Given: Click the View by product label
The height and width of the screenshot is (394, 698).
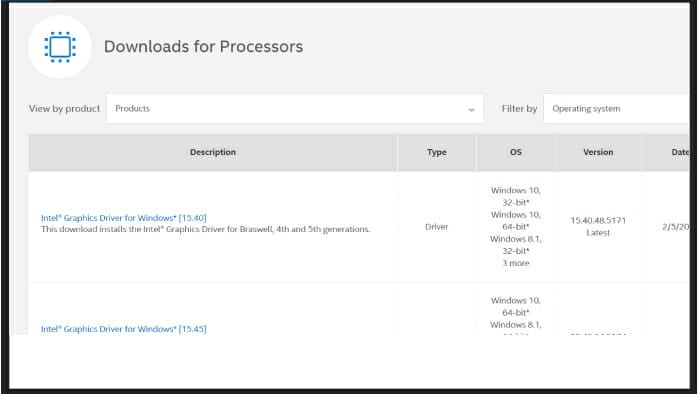Looking at the screenshot, I should point(65,109).
